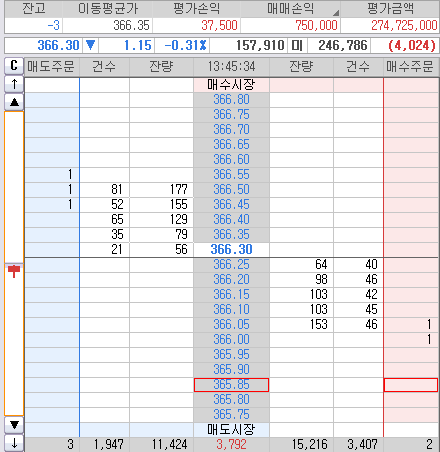Jump to top with the thin up arrow button
440x452 pixels.
14,84
